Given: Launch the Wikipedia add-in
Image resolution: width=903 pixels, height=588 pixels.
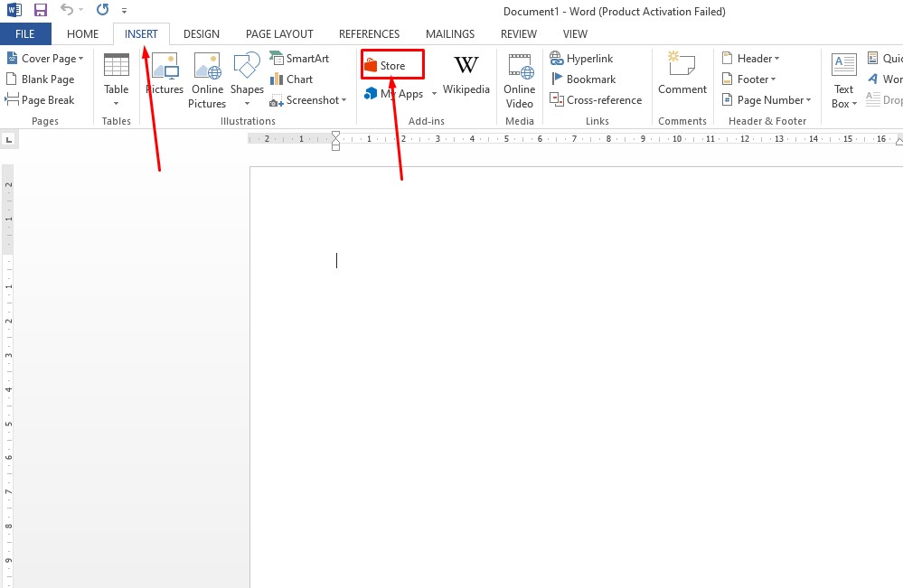Looking at the screenshot, I should coord(466,74).
